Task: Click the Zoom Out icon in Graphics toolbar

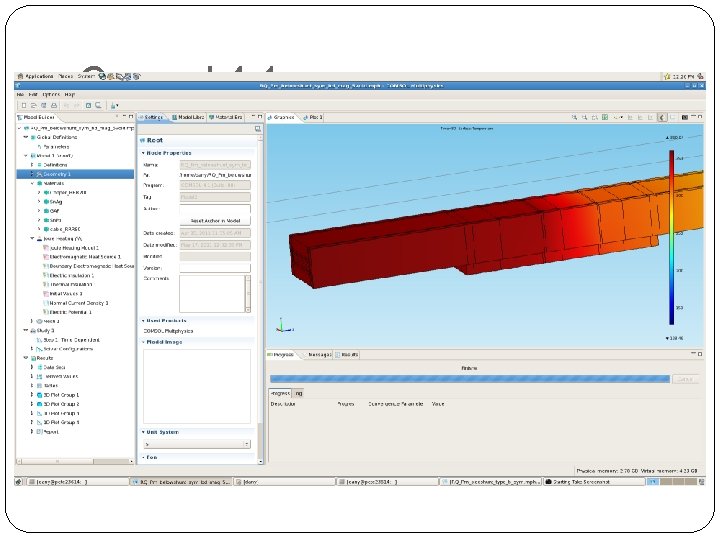Action: tap(584, 118)
